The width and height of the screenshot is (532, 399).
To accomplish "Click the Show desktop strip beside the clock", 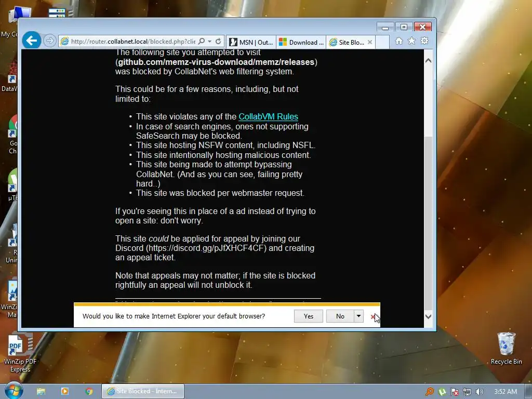I will [528, 391].
